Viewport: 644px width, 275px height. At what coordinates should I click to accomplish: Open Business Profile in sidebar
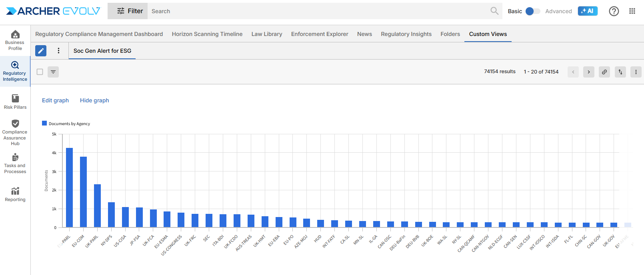point(15,40)
